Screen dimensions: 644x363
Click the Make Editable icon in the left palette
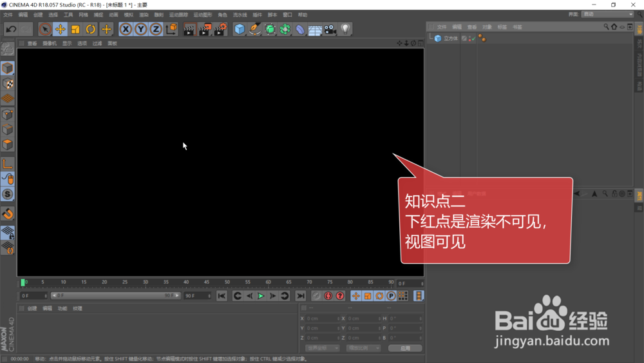pos(7,50)
